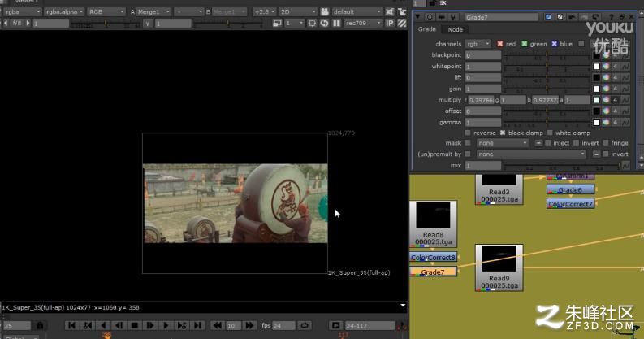This screenshot has width=644, height=339.
Task: Click the Read9 node thumbnail
Action: (499, 259)
